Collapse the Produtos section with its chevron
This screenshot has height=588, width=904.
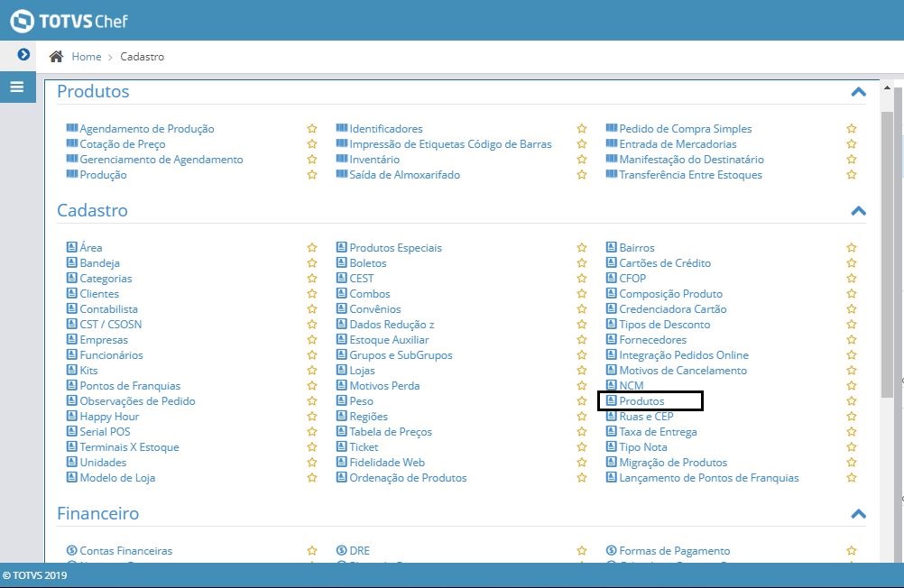point(859,92)
